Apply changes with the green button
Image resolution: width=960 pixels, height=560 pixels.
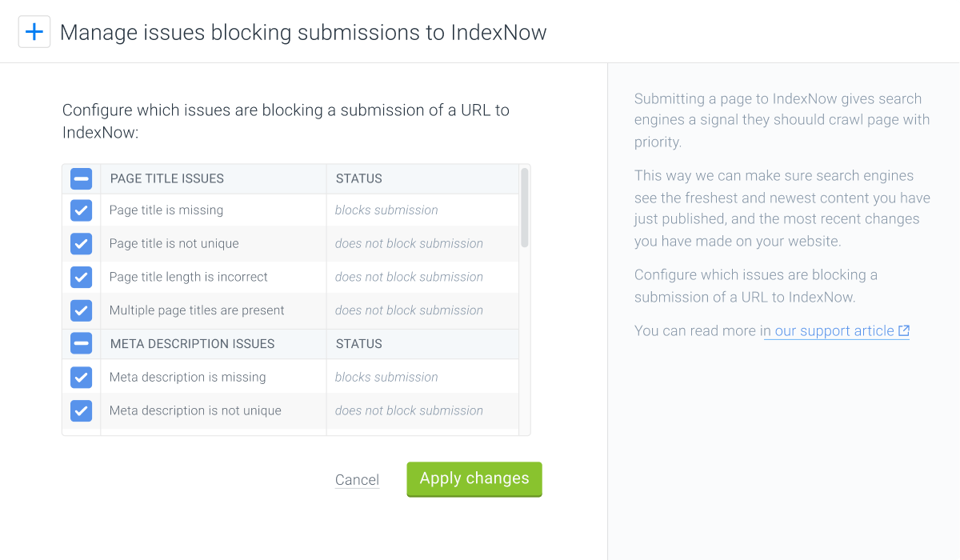pos(474,479)
